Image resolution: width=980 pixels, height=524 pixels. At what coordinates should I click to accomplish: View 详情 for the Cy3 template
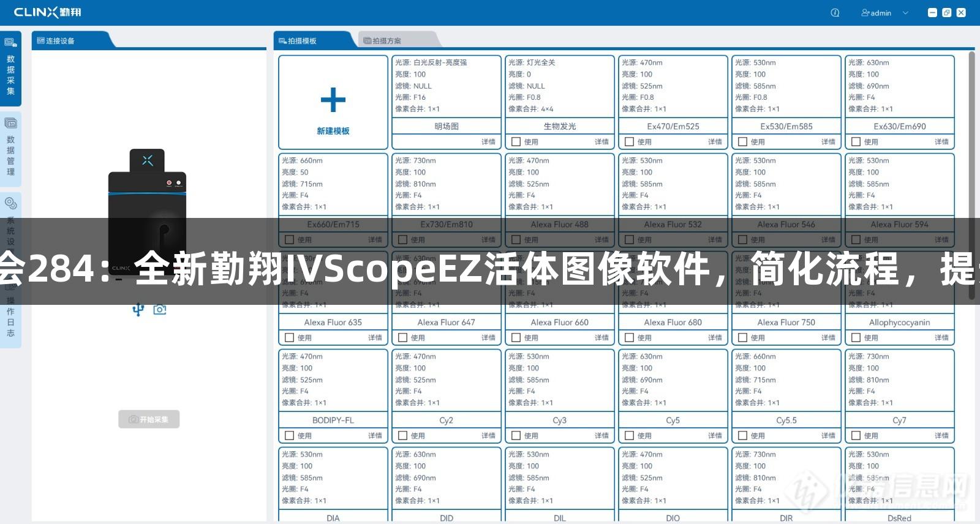[x=601, y=436]
